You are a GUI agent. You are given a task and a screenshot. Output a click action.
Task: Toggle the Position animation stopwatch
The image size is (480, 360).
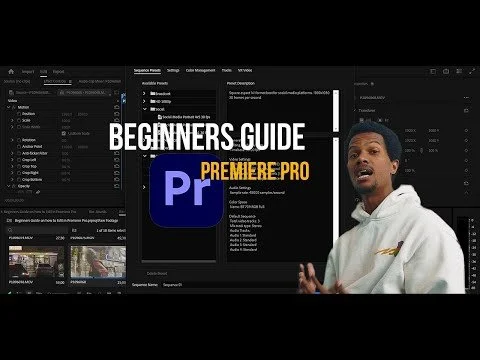[x=19, y=114]
